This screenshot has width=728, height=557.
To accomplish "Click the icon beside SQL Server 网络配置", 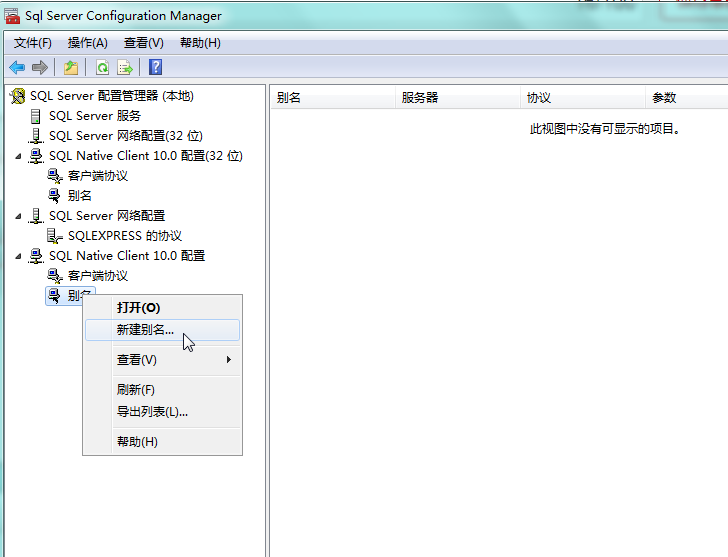I will (x=36, y=216).
